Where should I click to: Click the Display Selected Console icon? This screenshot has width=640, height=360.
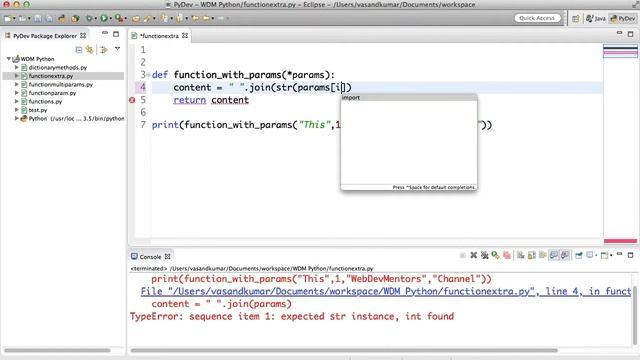[x=589, y=255]
